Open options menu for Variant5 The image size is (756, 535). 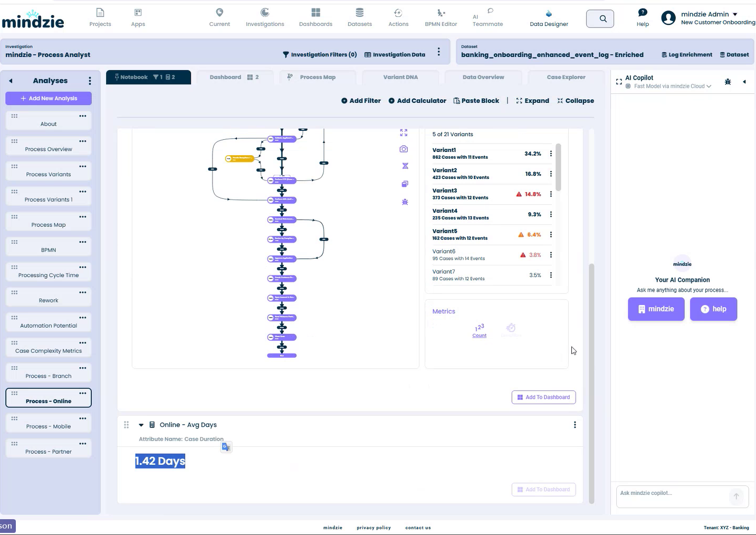pos(551,235)
